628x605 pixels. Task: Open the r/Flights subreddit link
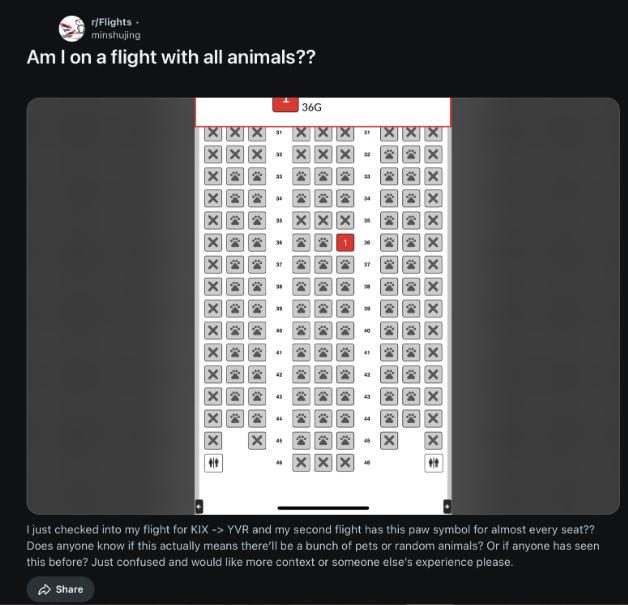coord(111,22)
